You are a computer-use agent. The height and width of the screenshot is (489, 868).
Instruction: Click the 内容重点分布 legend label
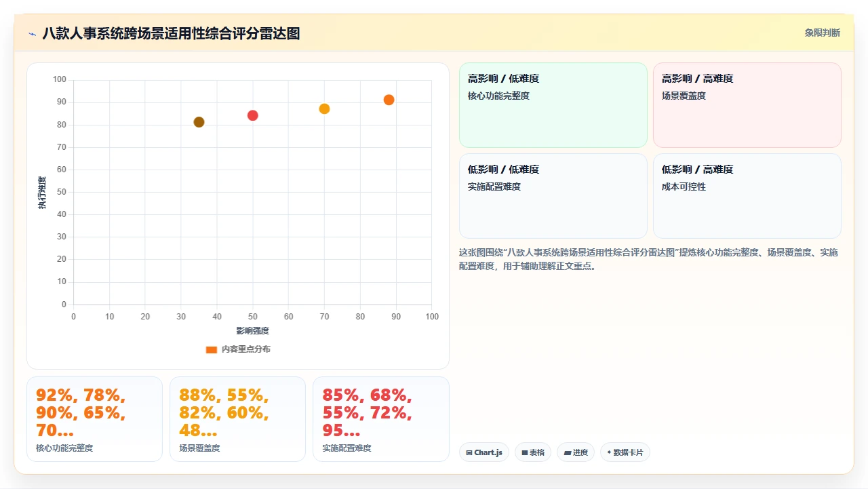click(246, 349)
